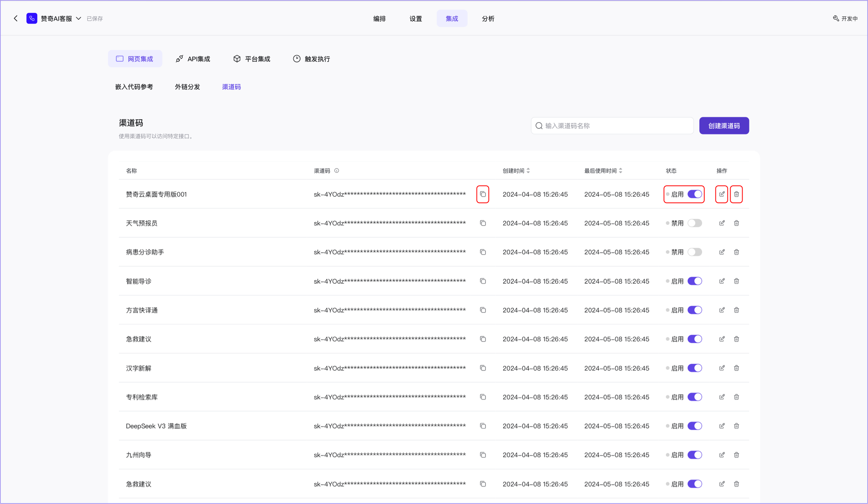
Task: Delete the 病患分诊助手 channel code
Action: [736, 252]
